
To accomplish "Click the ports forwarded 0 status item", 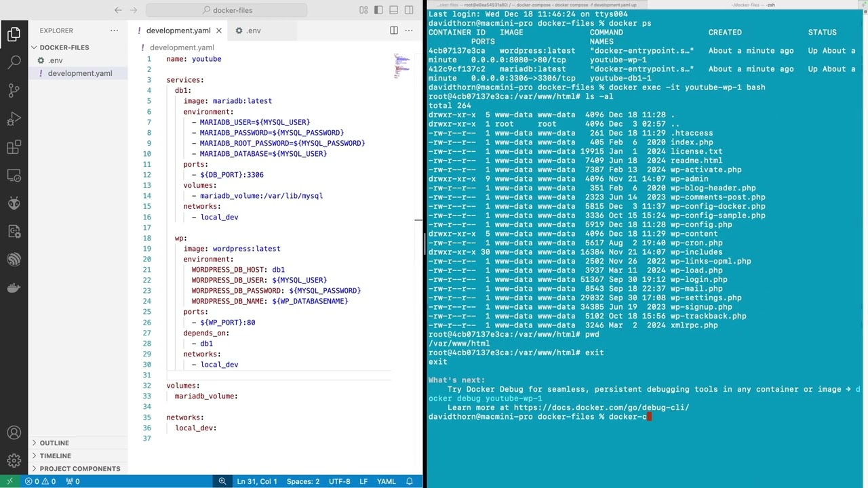I will pyautogui.click(x=73, y=481).
